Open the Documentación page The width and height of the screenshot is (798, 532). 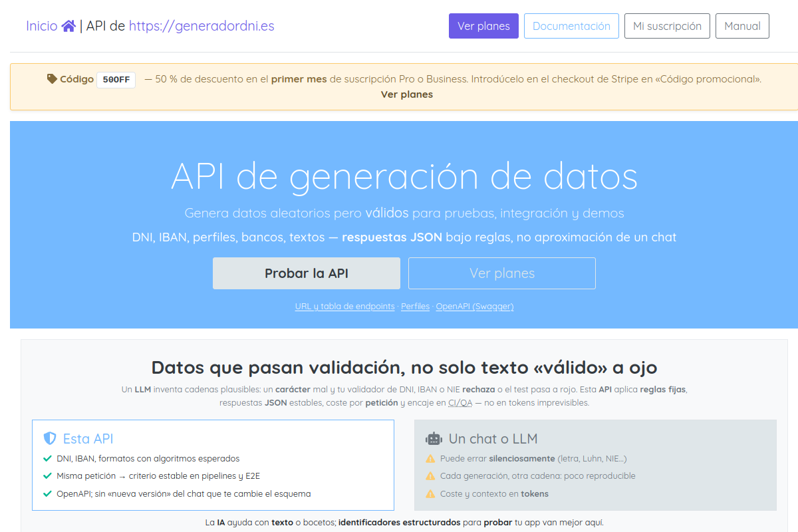pyautogui.click(x=571, y=26)
